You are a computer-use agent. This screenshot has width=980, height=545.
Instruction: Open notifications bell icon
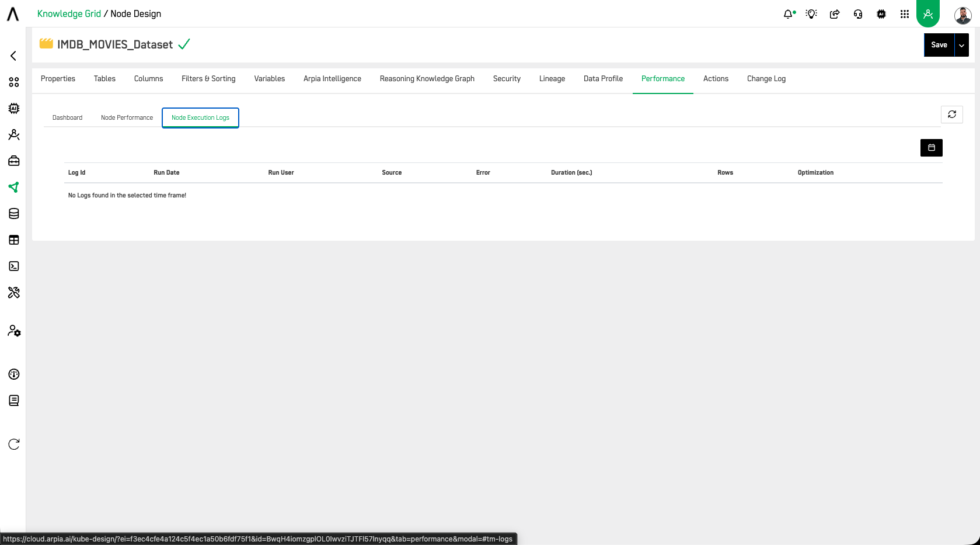tap(789, 14)
